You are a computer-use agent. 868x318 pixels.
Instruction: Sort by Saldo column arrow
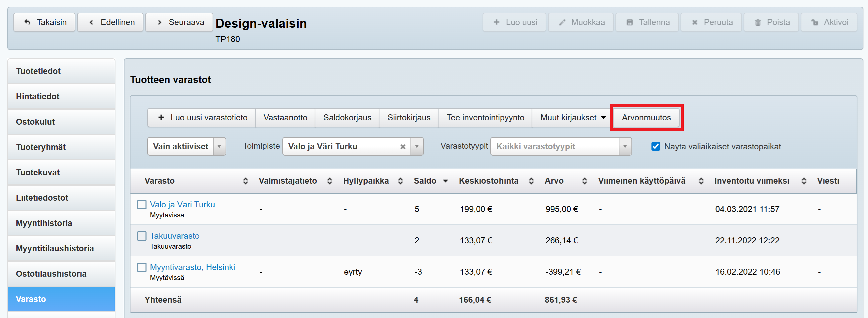click(x=446, y=181)
